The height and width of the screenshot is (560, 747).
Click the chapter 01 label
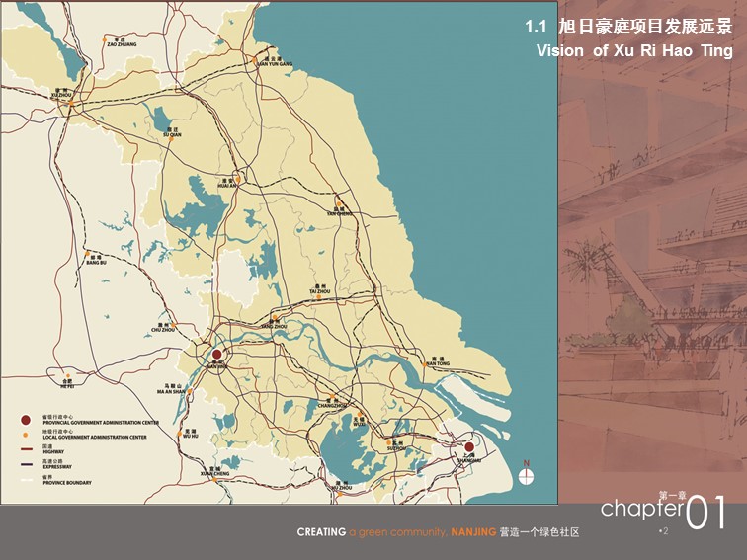[x=665, y=511]
